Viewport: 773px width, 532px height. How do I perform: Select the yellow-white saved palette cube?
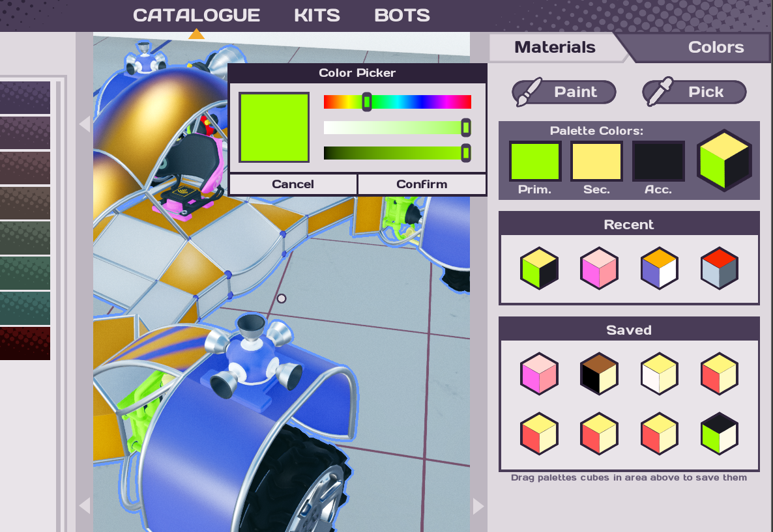[659, 373]
